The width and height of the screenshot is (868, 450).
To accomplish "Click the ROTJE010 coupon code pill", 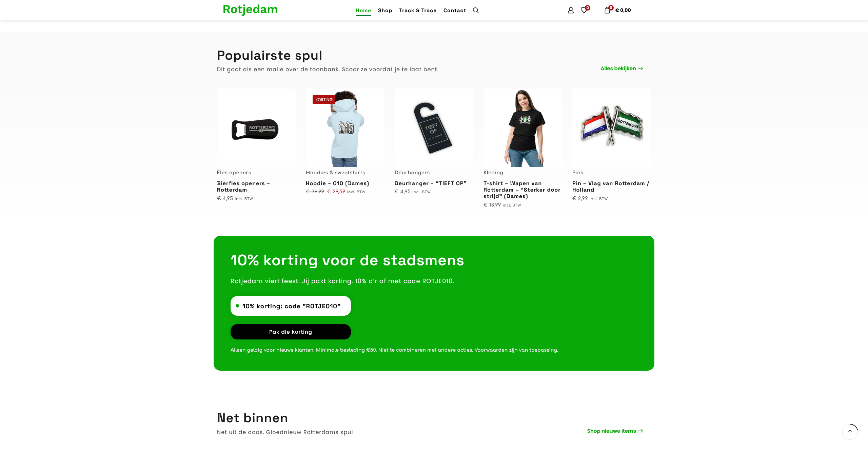I will (291, 306).
